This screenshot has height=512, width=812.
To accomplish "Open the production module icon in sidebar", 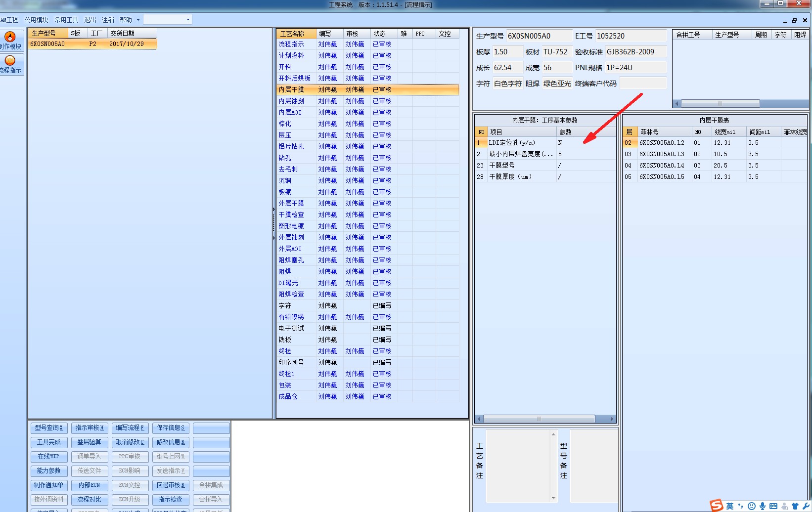I will pyautogui.click(x=11, y=40).
